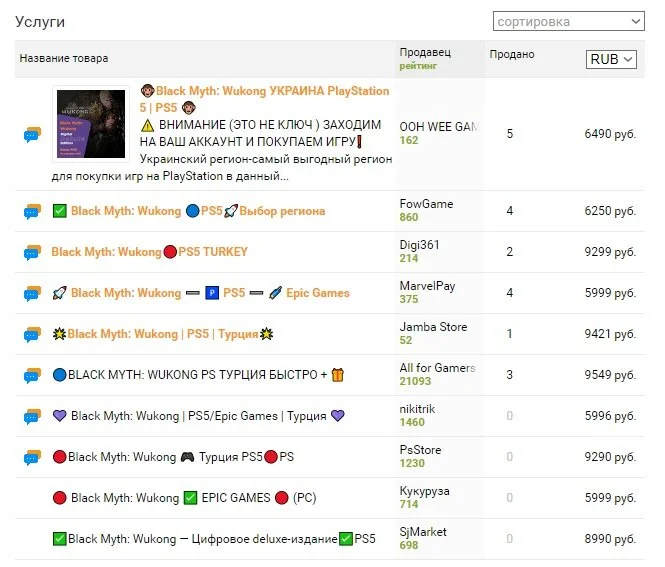The image size is (665, 567).
Task: Open Цифровое deluxe-издание PS5 listing
Action: [x=214, y=539]
